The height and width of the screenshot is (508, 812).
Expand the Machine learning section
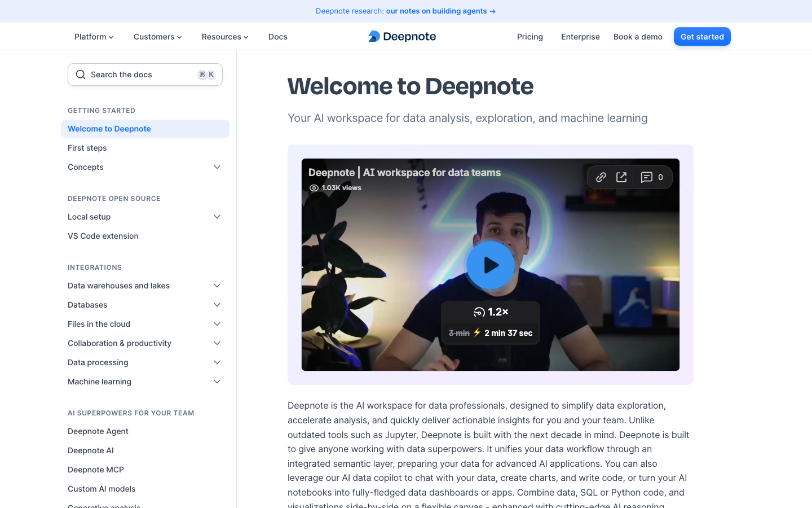[x=217, y=382]
